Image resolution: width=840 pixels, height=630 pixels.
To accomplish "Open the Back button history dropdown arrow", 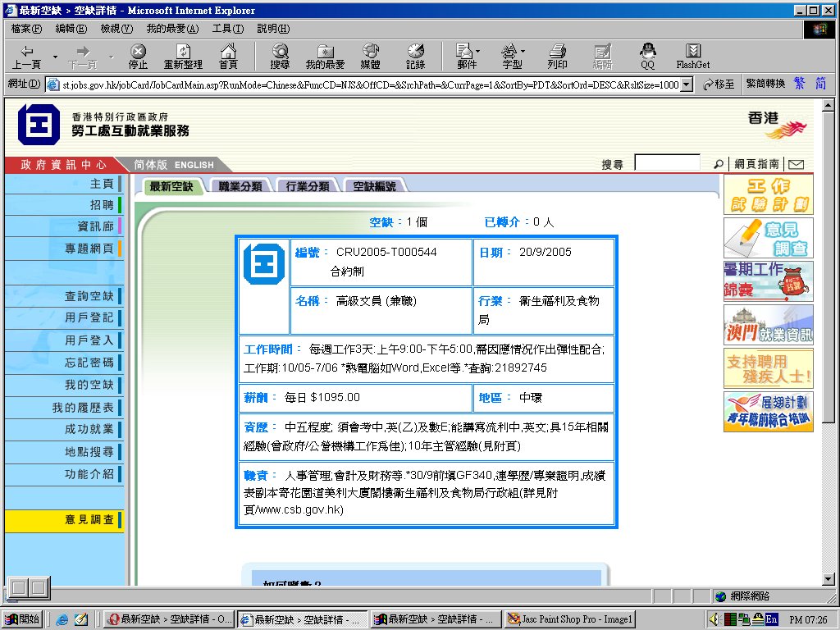I will click(55, 56).
